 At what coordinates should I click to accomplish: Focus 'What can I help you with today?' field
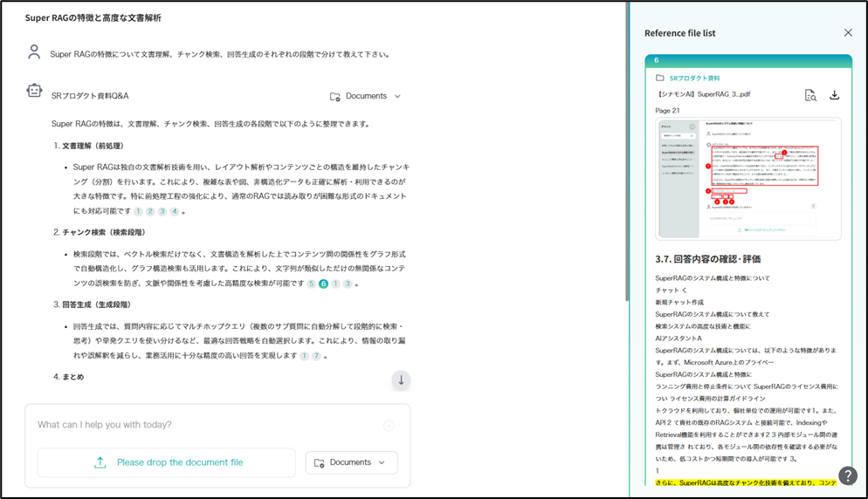click(x=208, y=425)
